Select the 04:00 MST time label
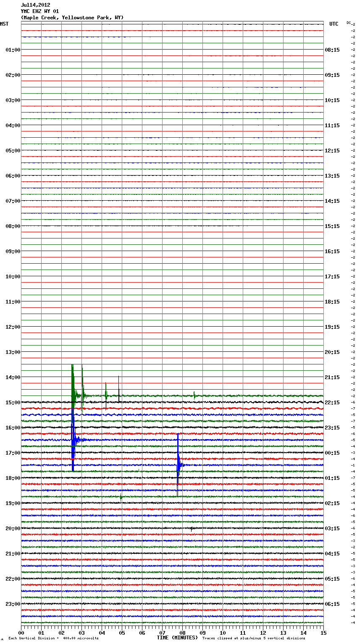The width and height of the screenshot is (357, 644). (x=13, y=126)
